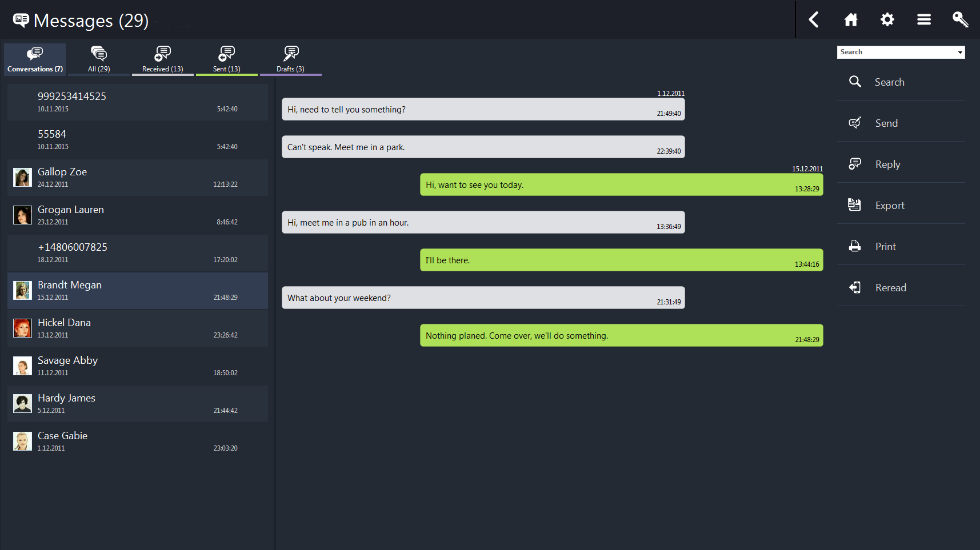Click the Export messages icon

click(x=855, y=205)
